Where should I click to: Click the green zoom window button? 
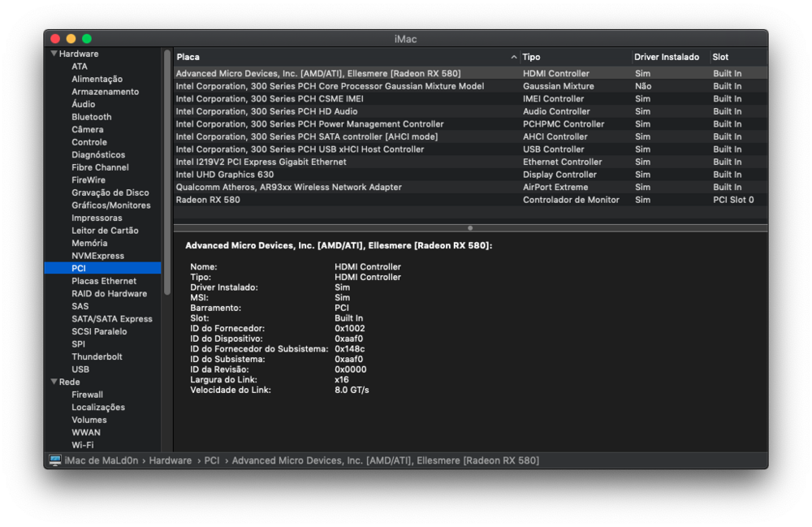87,39
